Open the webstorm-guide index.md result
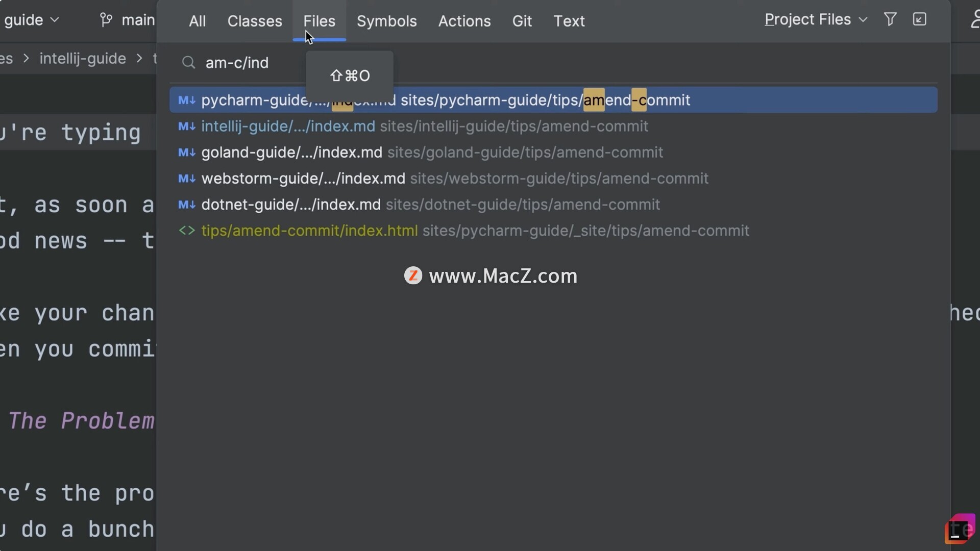980x551 pixels. coord(303,179)
